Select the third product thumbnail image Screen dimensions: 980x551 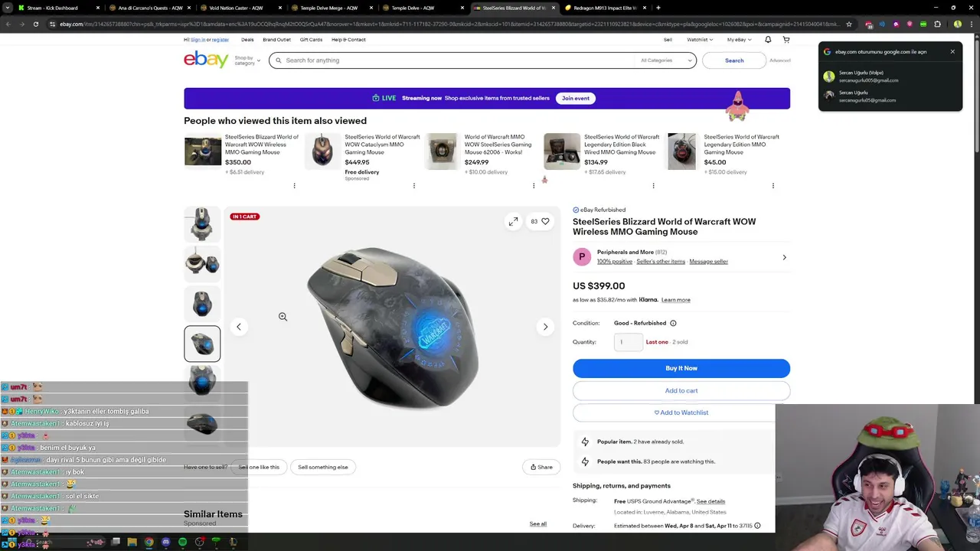click(x=202, y=304)
